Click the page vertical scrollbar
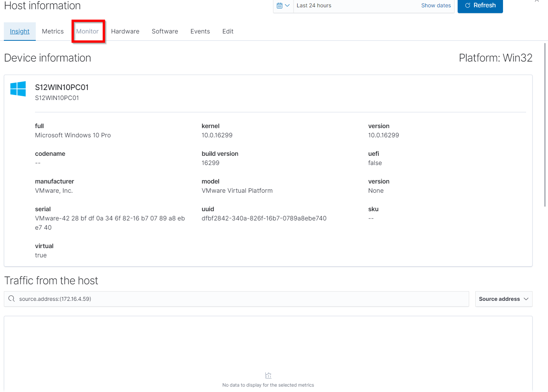This screenshot has width=548, height=392. [x=545, y=125]
